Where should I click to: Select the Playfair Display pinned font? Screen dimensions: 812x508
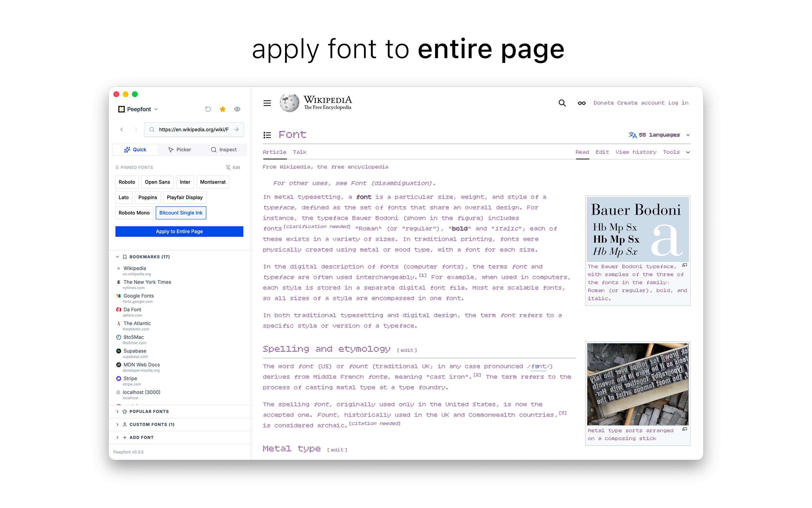[x=185, y=197]
